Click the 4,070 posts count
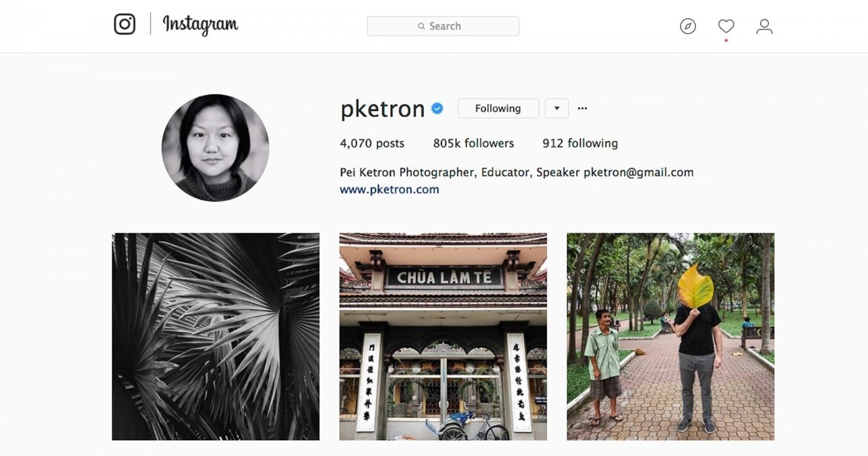The height and width of the screenshot is (456, 868). (372, 143)
